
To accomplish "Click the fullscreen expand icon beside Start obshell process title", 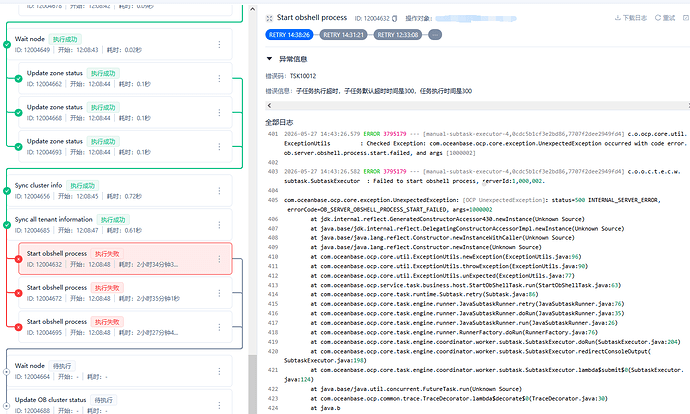I will coord(269,18).
